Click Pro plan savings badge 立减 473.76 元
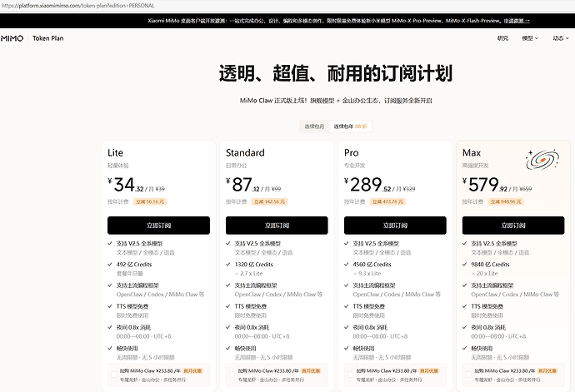Image resolution: width=575 pixels, height=392 pixels. [x=387, y=202]
